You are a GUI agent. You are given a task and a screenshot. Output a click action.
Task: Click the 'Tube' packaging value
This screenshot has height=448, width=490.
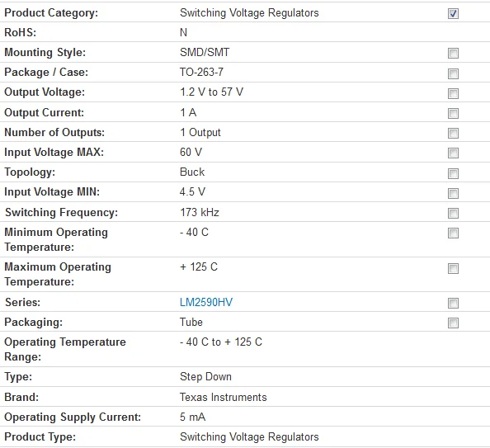coord(191,322)
